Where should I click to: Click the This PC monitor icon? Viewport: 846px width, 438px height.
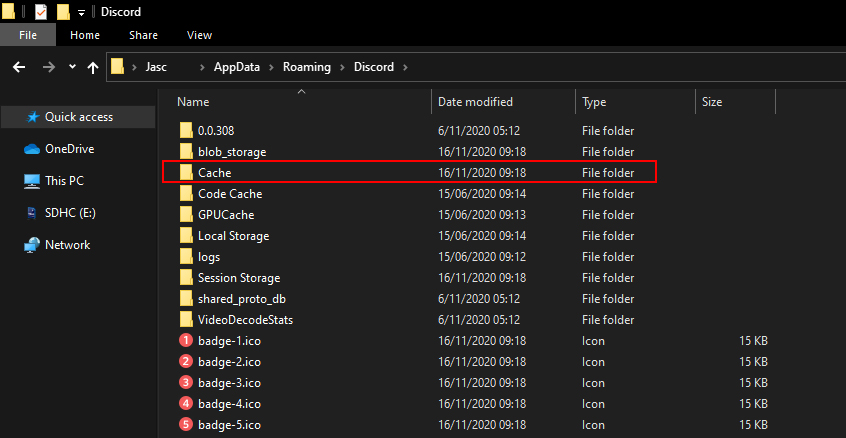click(32, 181)
